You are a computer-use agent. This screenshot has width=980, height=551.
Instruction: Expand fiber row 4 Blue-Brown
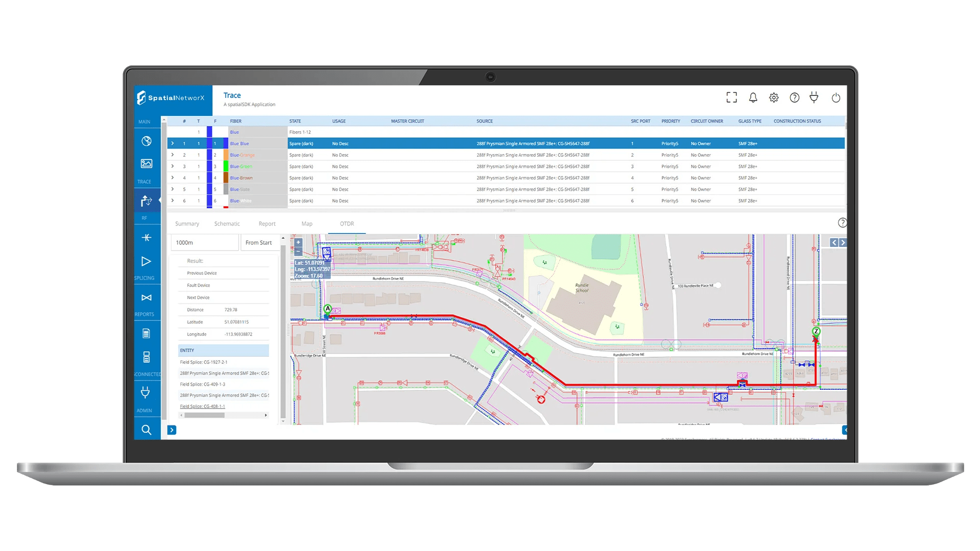tap(173, 178)
